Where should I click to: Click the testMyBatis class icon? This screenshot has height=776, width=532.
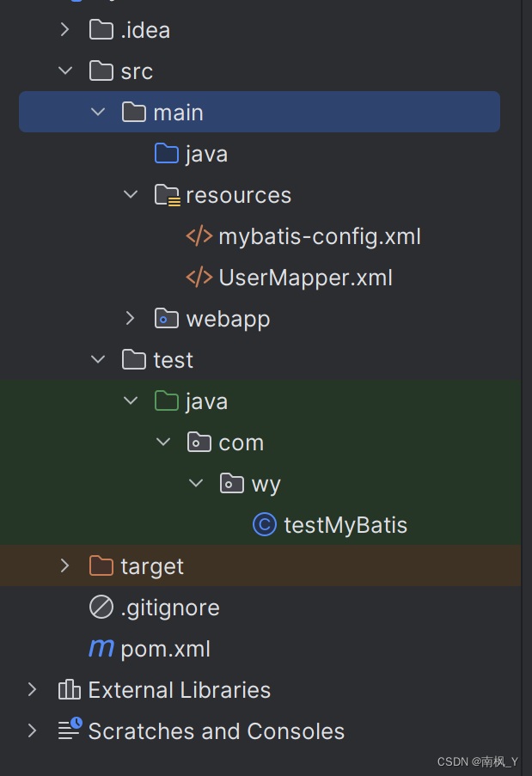coord(265,525)
